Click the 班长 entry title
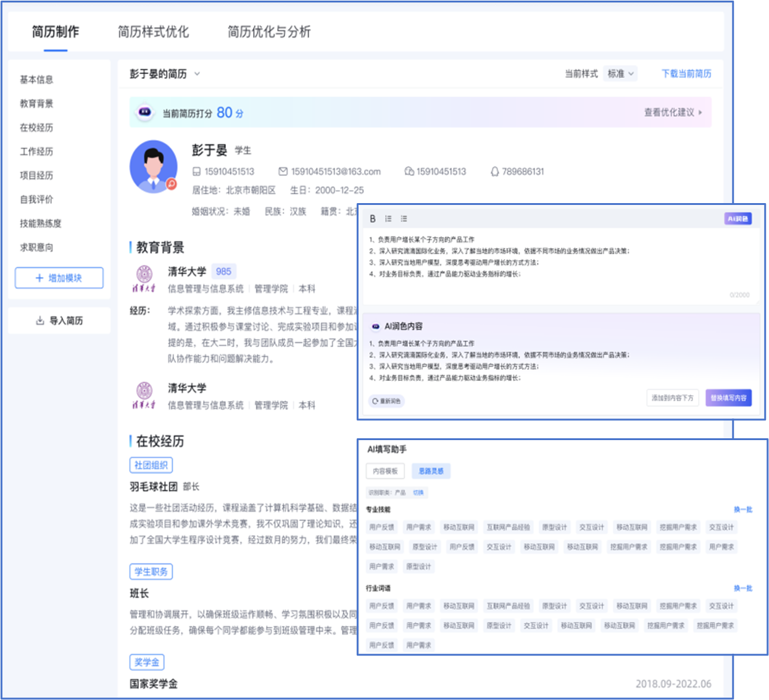The width and height of the screenshot is (769, 700). pyautogui.click(x=139, y=593)
